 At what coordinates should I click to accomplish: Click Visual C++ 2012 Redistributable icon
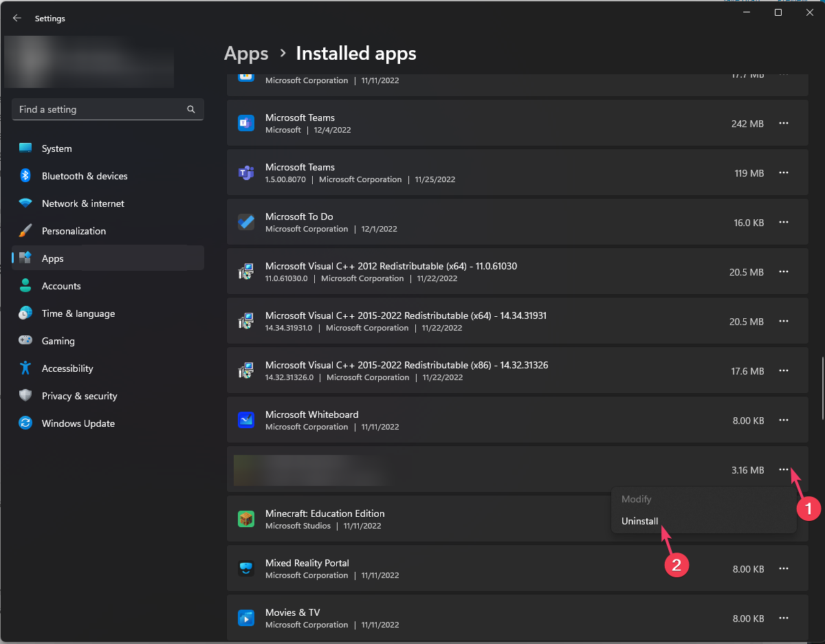246,271
